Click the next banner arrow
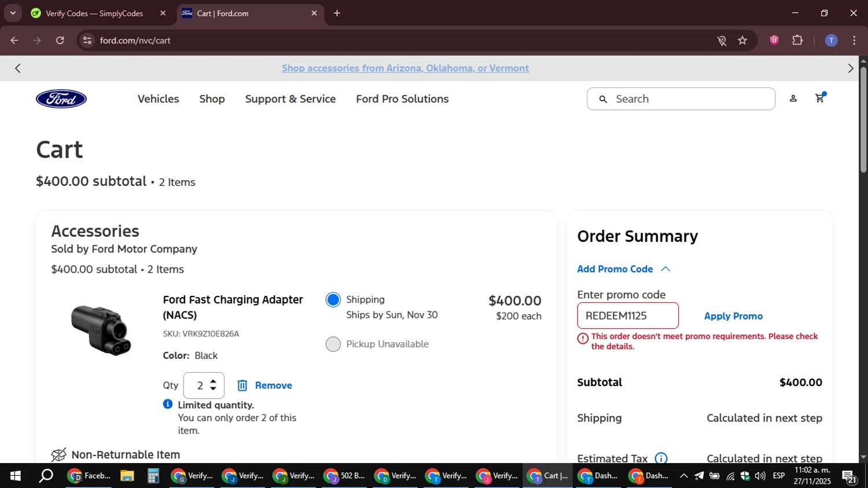This screenshot has height=488, width=868. [x=850, y=68]
